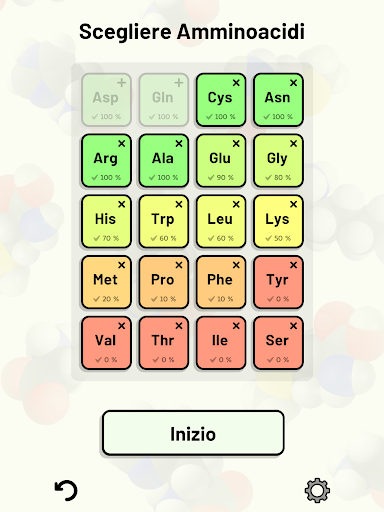This screenshot has height=512, width=384.
Task: Add Gln using its plus icon
Action: pos(179,83)
